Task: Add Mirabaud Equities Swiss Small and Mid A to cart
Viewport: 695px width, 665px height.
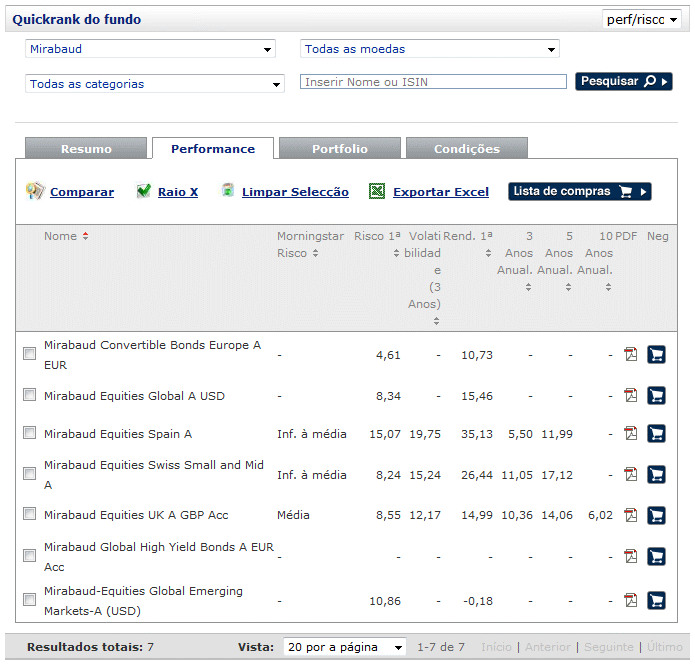Action: tap(656, 474)
